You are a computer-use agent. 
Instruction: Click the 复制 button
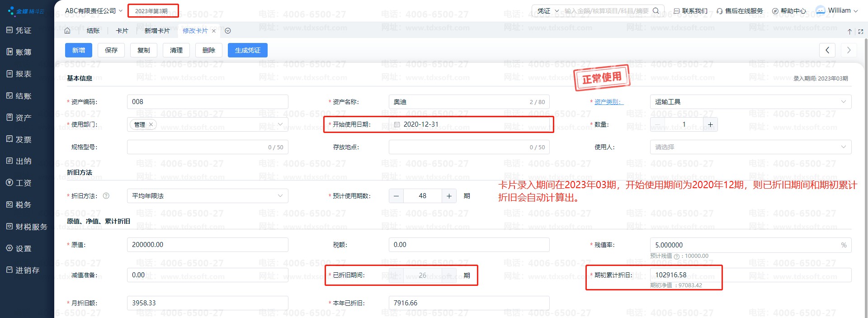click(x=144, y=50)
